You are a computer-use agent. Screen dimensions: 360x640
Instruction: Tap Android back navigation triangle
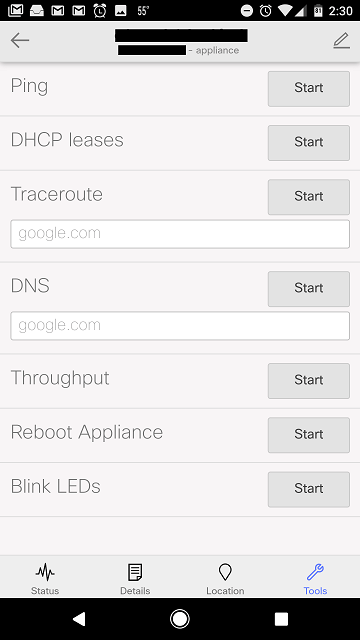click(79, 619)
